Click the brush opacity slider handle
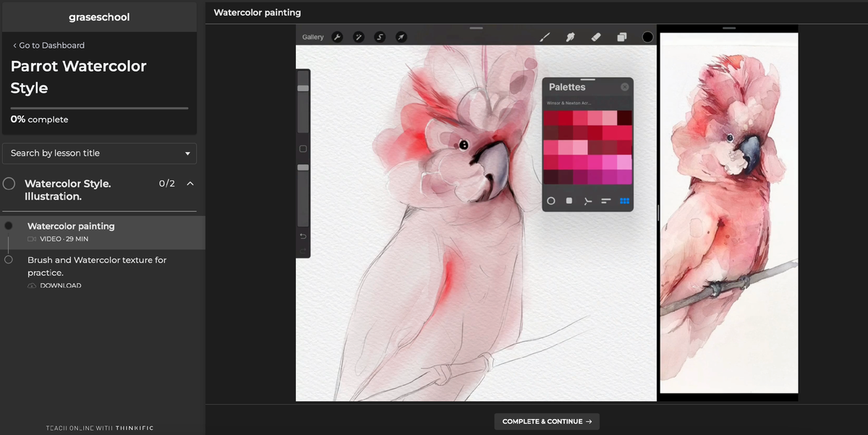This screenshot has width=868, height=435. click(303, 167)
